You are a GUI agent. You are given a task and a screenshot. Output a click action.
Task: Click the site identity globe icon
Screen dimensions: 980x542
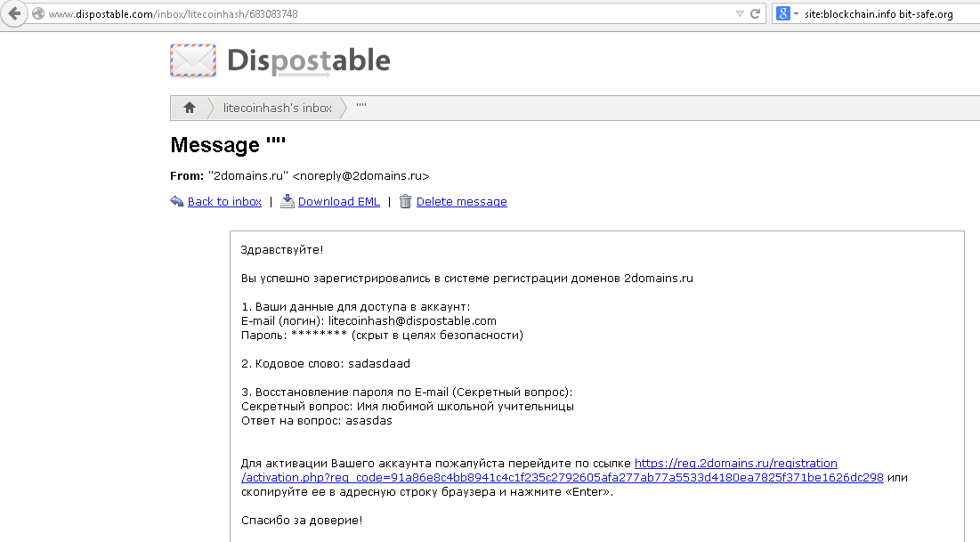(38, 13)
